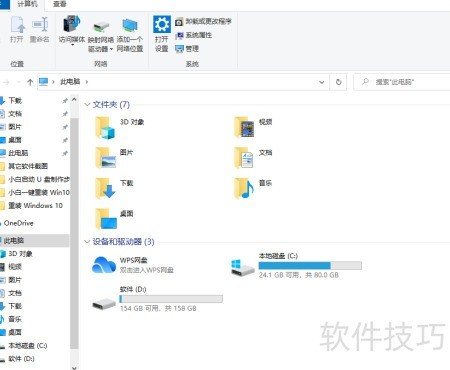Viewport: 450px width, 370px height.
Task: Select the WPS网盘 cloud icon
Action: 104,265
